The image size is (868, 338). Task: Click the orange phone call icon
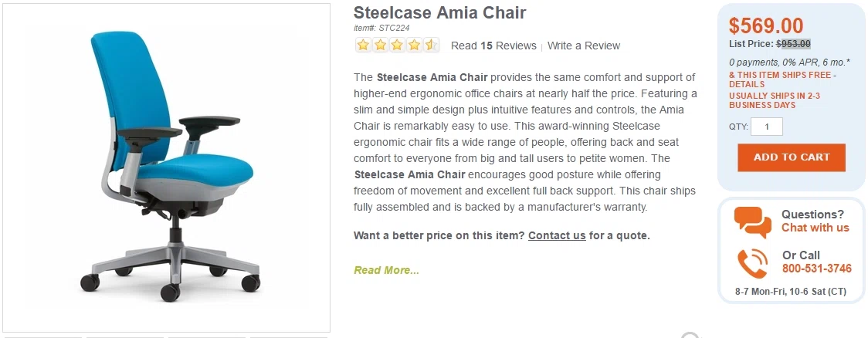click(x=753, y=264)
